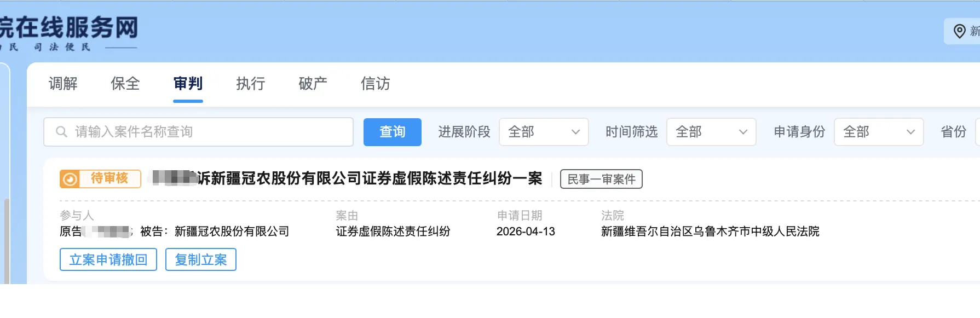Open the 调解 tab
The image size is (980, 318).
[x=63, y=84]
